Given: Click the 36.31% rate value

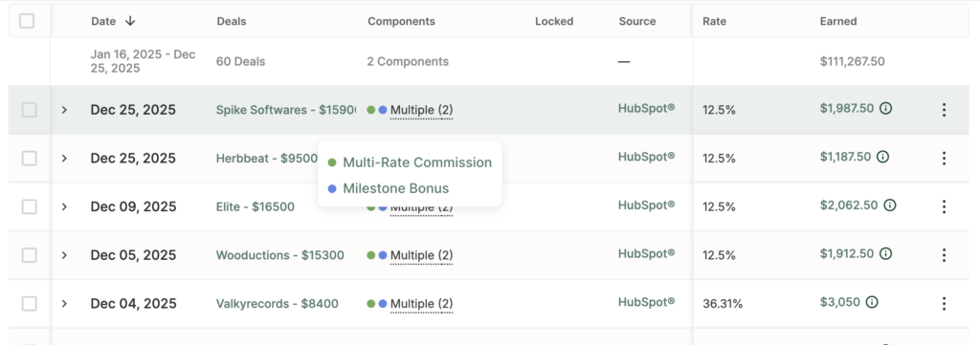Looking at the screenshot, I should 723,305.
